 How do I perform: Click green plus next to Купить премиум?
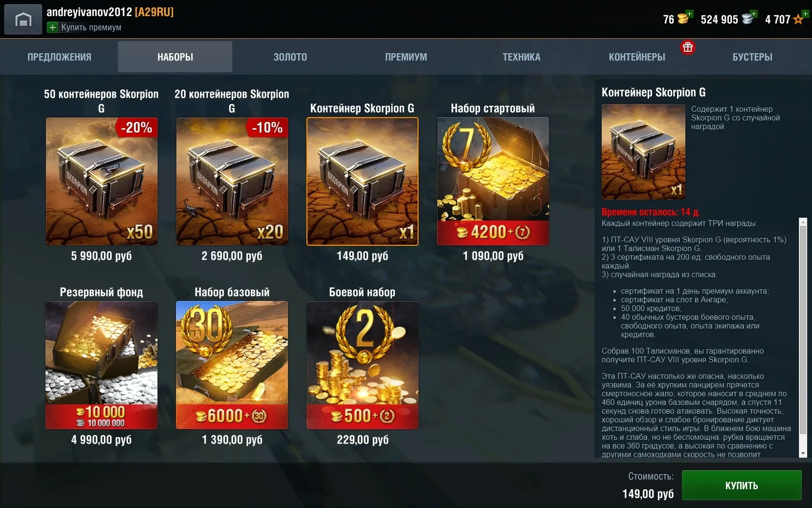pos(52,28)
